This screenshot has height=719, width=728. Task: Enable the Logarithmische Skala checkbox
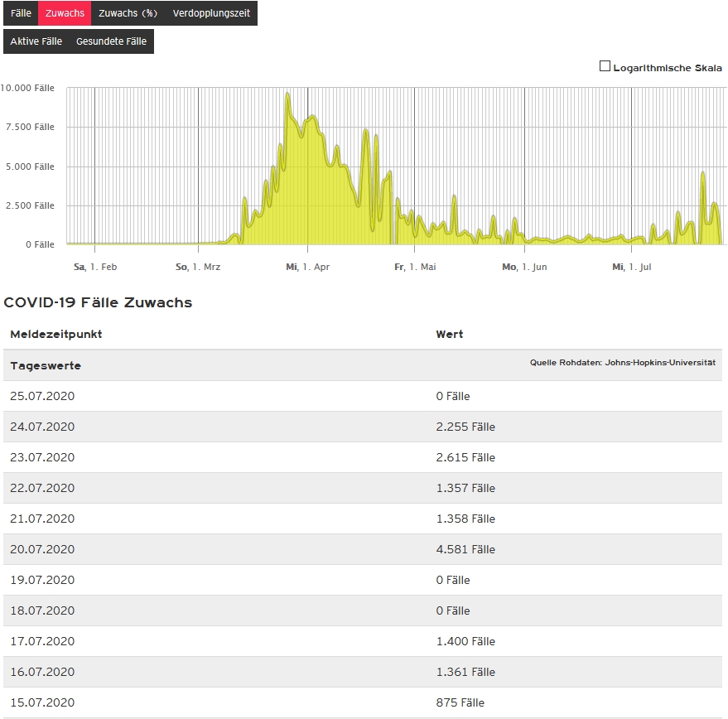605,66
